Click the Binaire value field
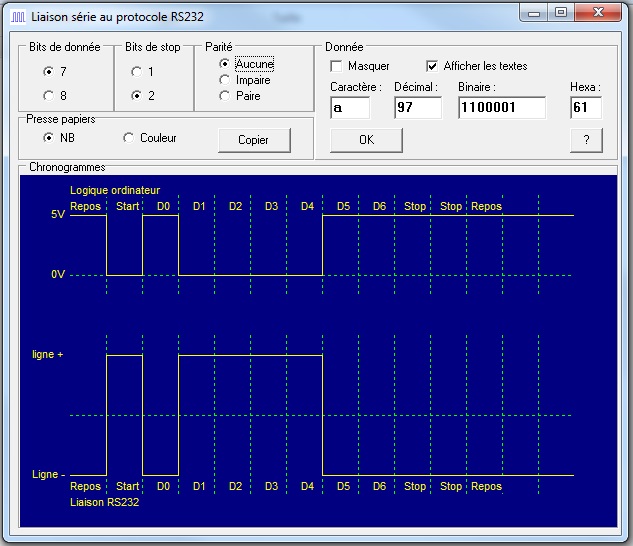The height and width of the screenshot is (546, 633). tap(501, 108)
